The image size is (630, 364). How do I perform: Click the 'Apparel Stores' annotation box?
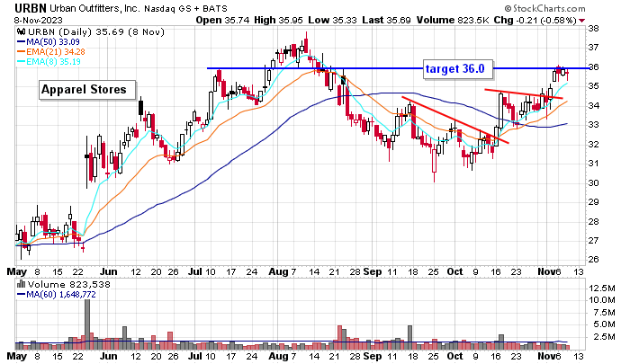[x=87, y=90]
